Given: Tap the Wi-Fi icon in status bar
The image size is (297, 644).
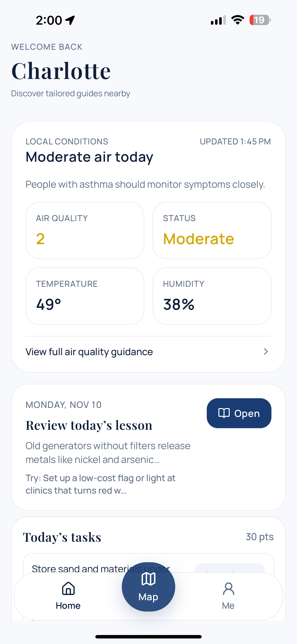Looking at the screenshot, I should coord(238,20).
